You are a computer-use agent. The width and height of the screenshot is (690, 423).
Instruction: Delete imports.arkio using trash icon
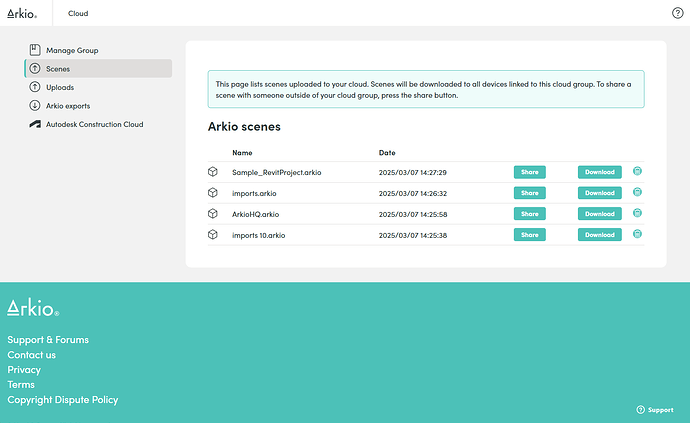(x=637, y=192)
